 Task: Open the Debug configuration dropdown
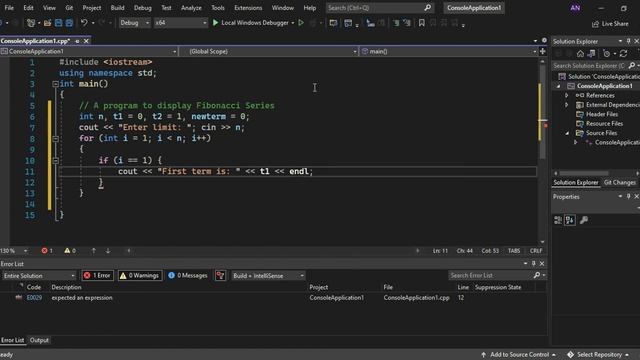(134, 23)
